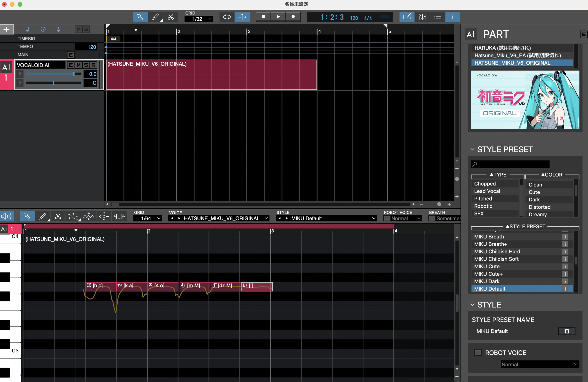Click the pitch transition tool icon
The height and width of the screenshot is (382, 588).
tap(104, 216)
